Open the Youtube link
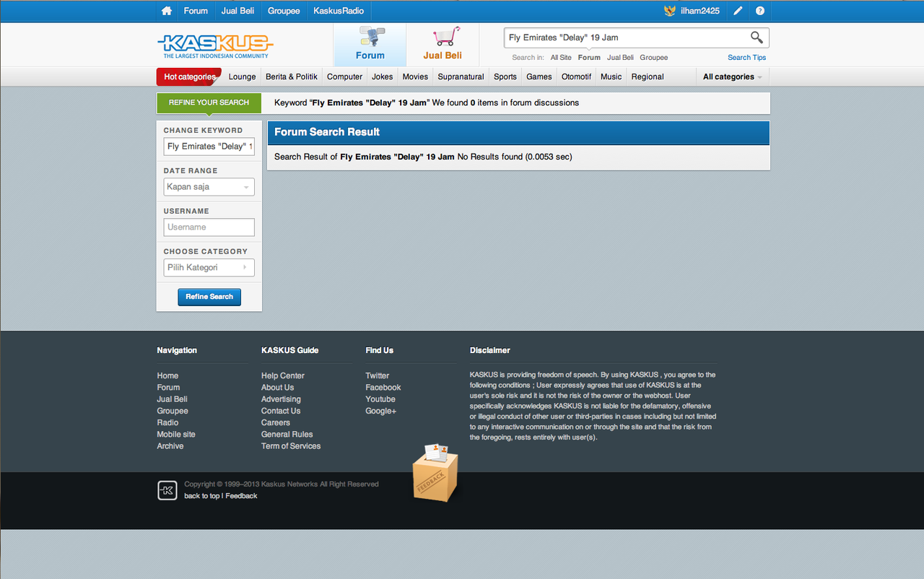The height and width of the screenshot is (579, 924). point(380,399)
